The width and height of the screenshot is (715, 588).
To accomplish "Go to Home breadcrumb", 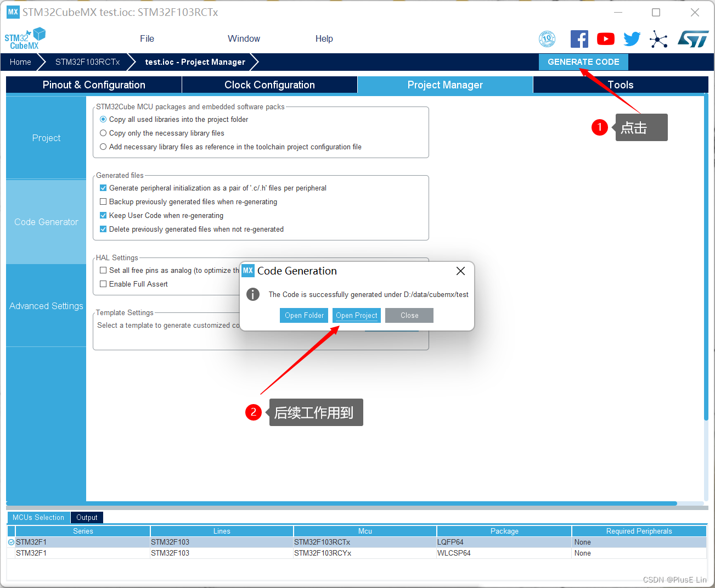I will pyautogui.click(x=20, y=62).
